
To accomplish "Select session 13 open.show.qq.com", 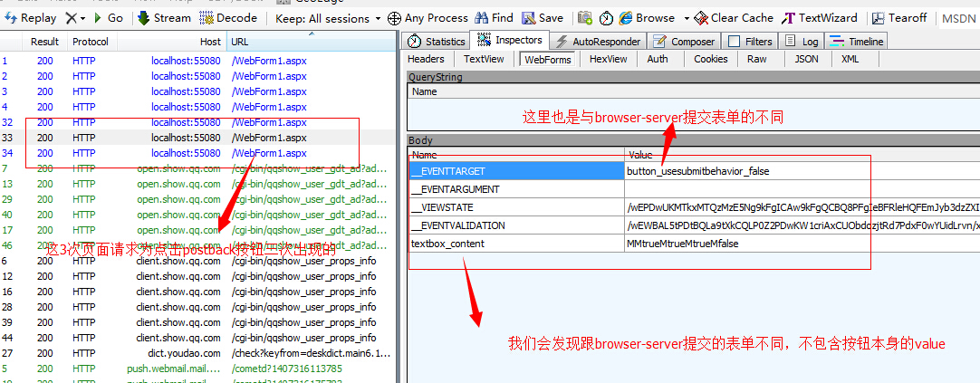I will tap(197, 184).
